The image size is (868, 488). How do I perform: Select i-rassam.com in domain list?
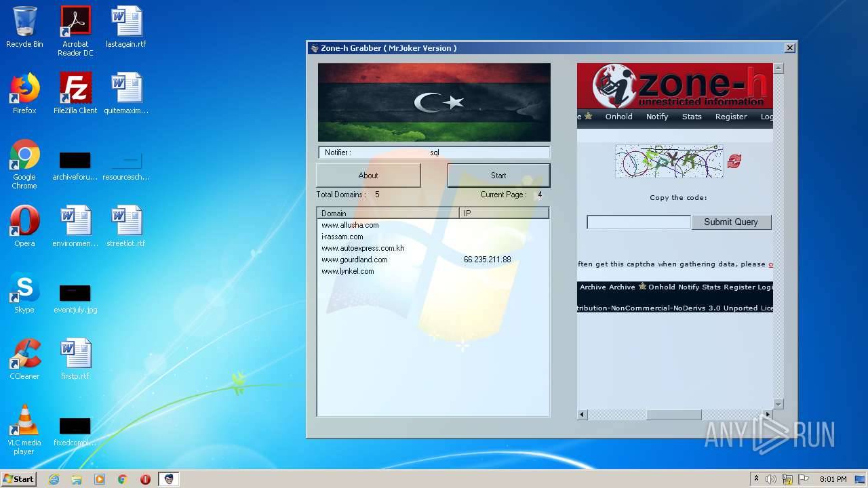pyautogui.click(x=342, y=237)
